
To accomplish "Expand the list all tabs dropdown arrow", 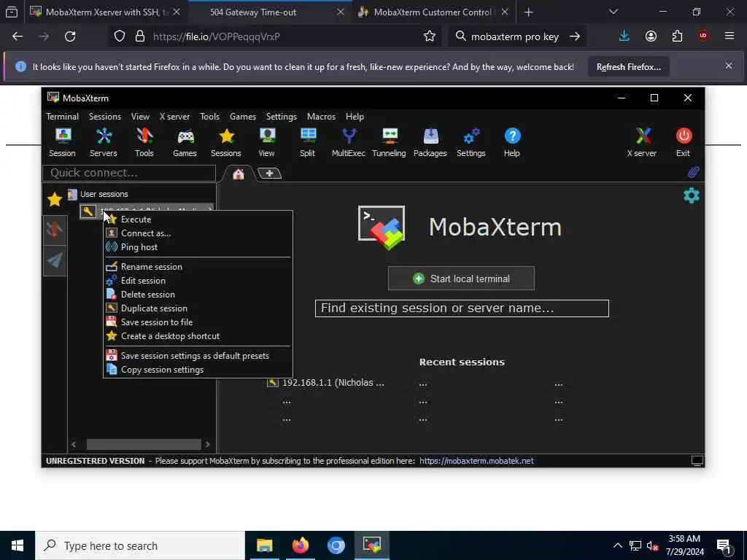I will [613, 12].
